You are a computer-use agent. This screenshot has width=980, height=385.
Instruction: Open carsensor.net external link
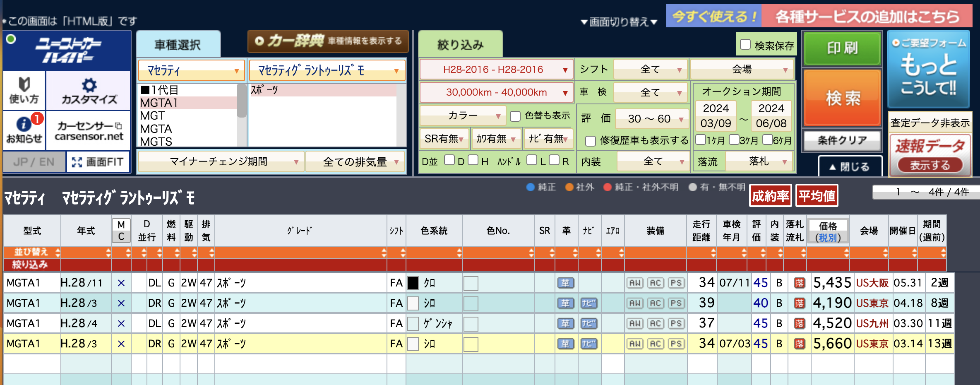pos(89,130)
